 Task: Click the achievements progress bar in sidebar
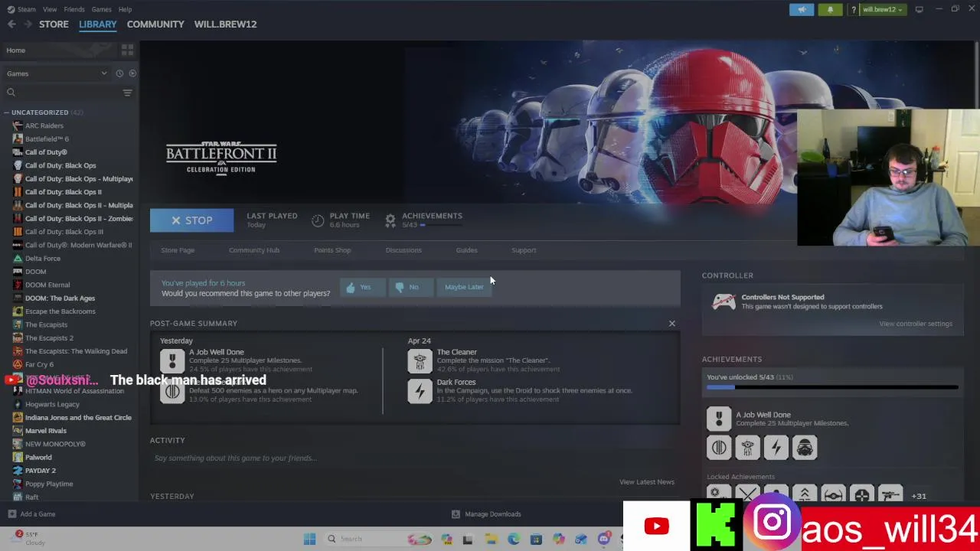point(832,387)
